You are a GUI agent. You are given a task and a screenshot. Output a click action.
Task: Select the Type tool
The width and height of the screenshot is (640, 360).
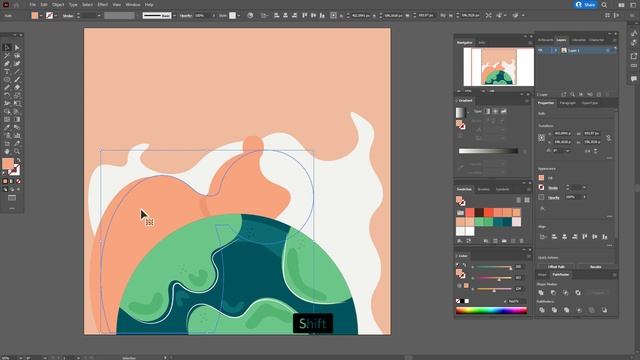tap(7, 71)
